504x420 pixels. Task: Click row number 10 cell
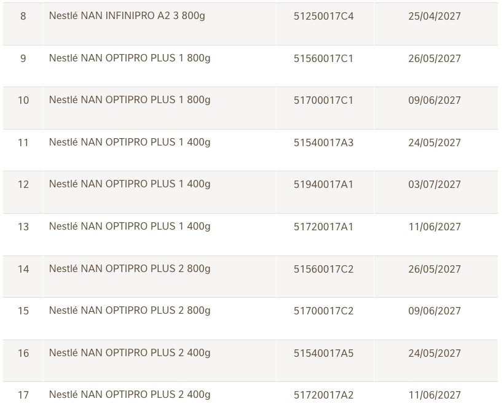pyautogui.click(x=23, y=100)
